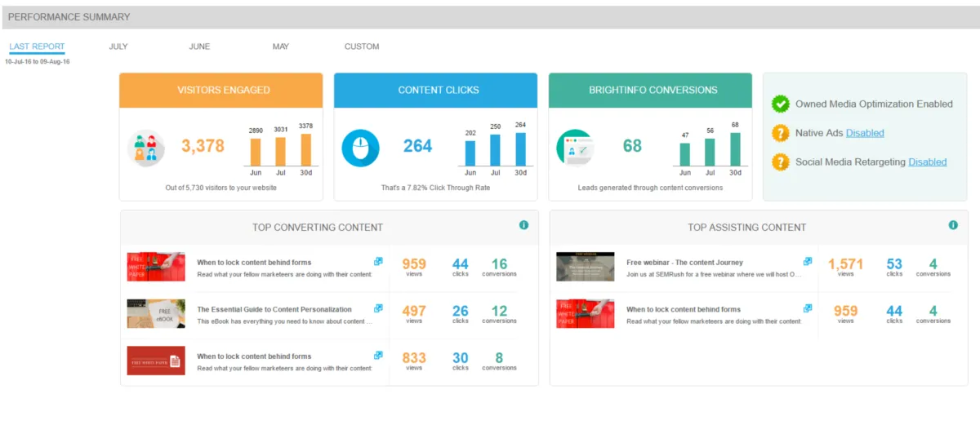The image size is (980, 425).
Task: Click the BrightInfo Conversions monitor icon
Action: pyautogui.click(x=576, y=148)
